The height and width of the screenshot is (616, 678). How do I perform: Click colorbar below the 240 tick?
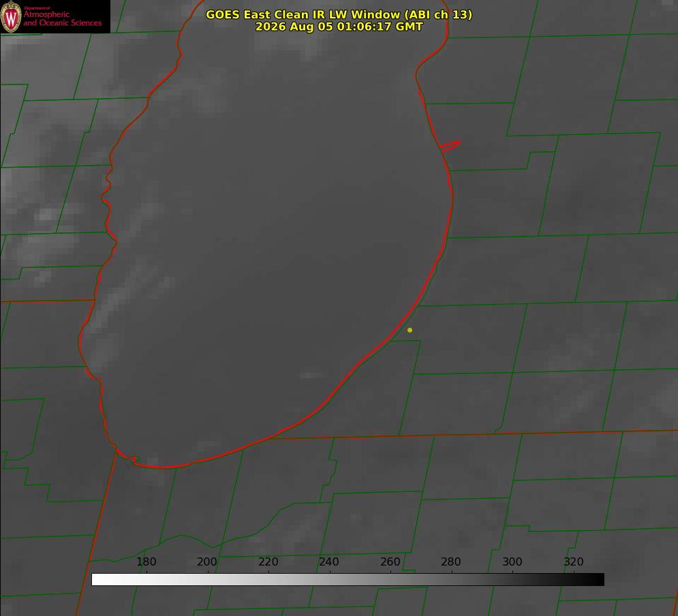click(330, 579)
